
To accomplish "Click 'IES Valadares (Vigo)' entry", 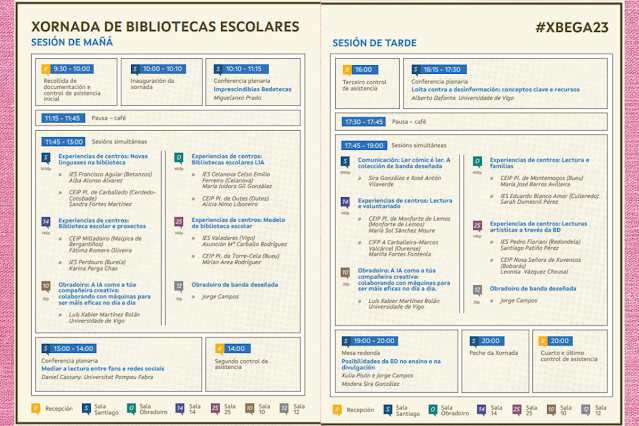I will point(228,238).
